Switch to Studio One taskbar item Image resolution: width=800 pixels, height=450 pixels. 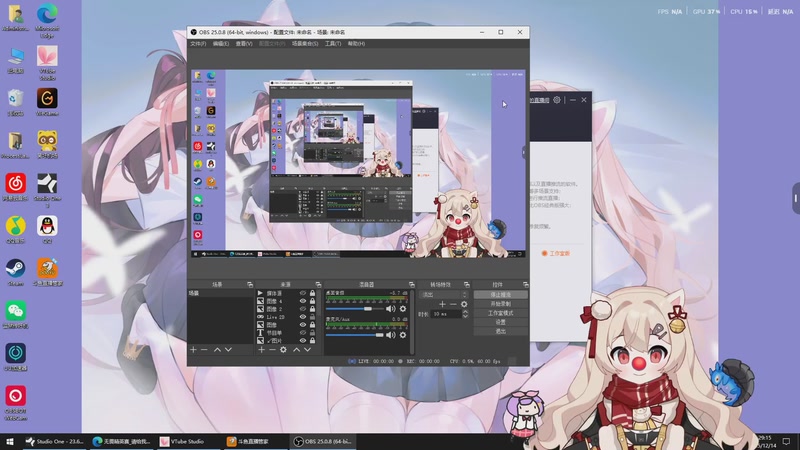pyautogui.click(x=55, y=442)
